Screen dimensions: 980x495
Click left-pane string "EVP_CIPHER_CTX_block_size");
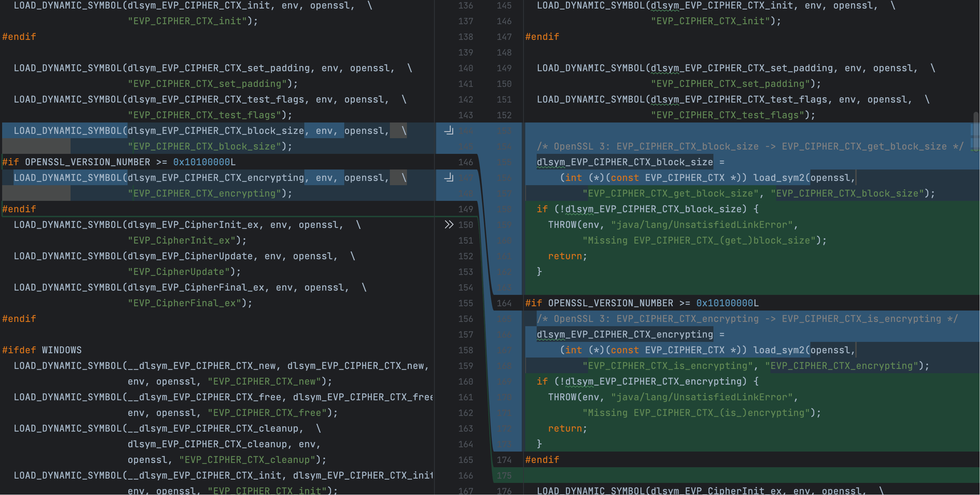210,146
